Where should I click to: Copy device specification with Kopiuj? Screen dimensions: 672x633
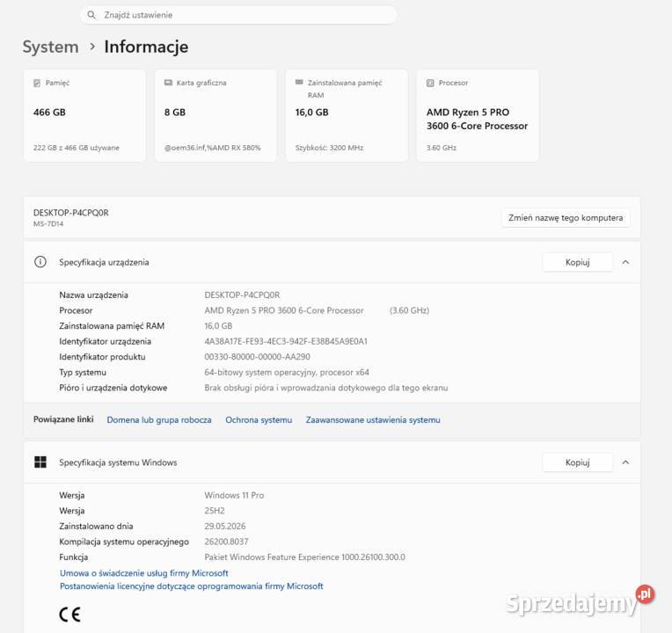(x=578, y=262)
